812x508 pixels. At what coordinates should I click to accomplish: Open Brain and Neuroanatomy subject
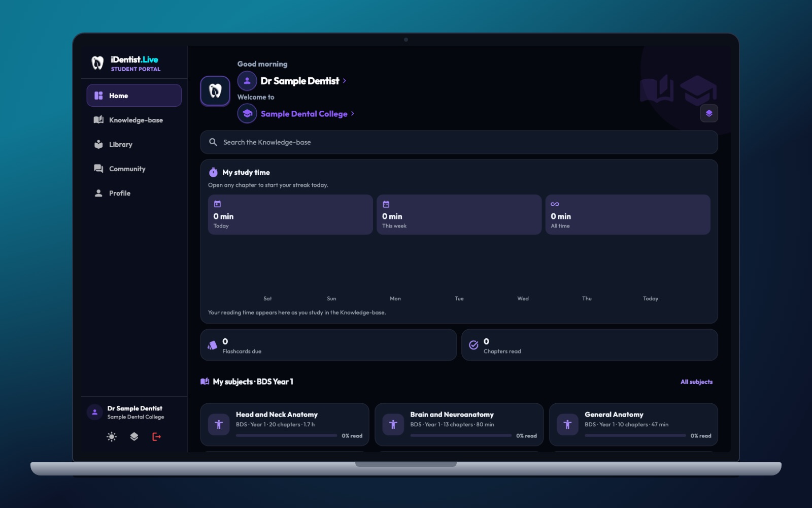[459, 425]
